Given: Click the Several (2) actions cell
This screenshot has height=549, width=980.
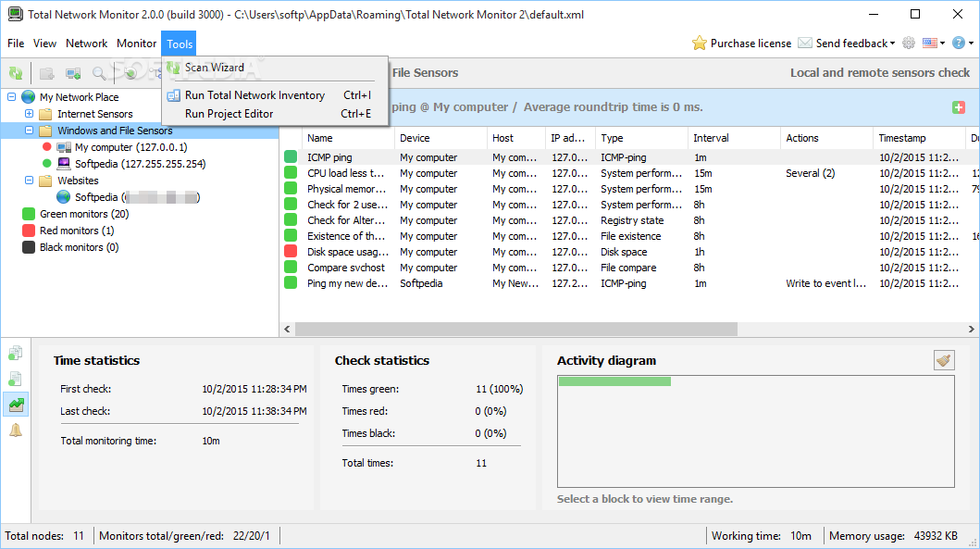Looking at the screenshot, I should [810, 173].
